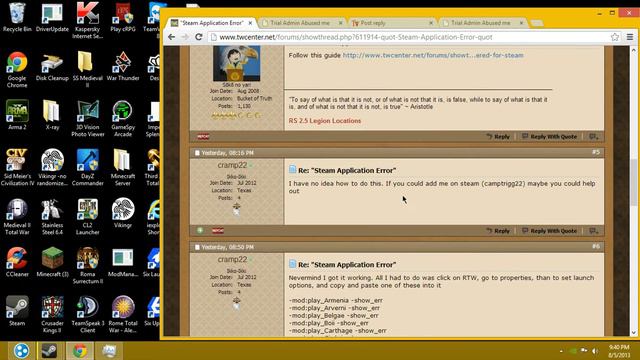This screenshot has height=360, width=640.
Task: Add reputation with green plus on post #5
Action: tap(200, 231)
